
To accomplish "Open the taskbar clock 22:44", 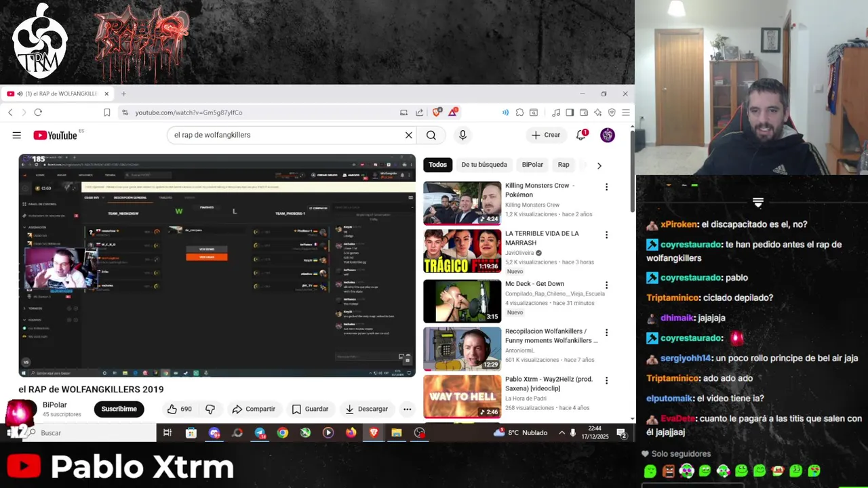I will click(595, 432).
